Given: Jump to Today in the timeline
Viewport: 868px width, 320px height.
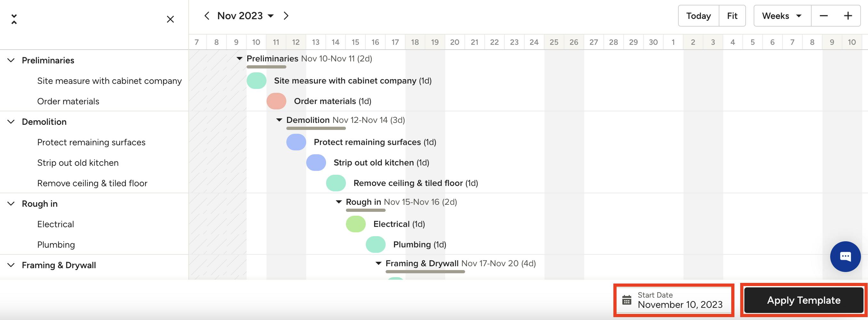Looking at the screenshot, I should point(698,16).
